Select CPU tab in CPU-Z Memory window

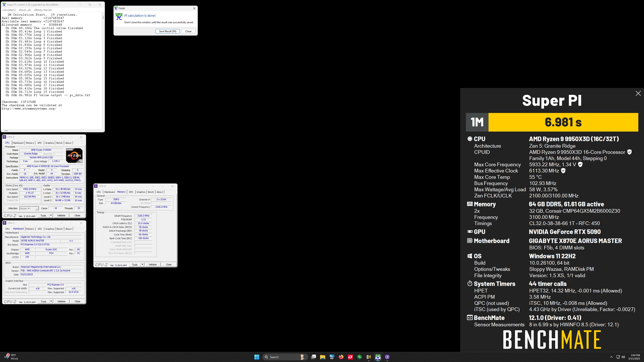tap(99, 192)
